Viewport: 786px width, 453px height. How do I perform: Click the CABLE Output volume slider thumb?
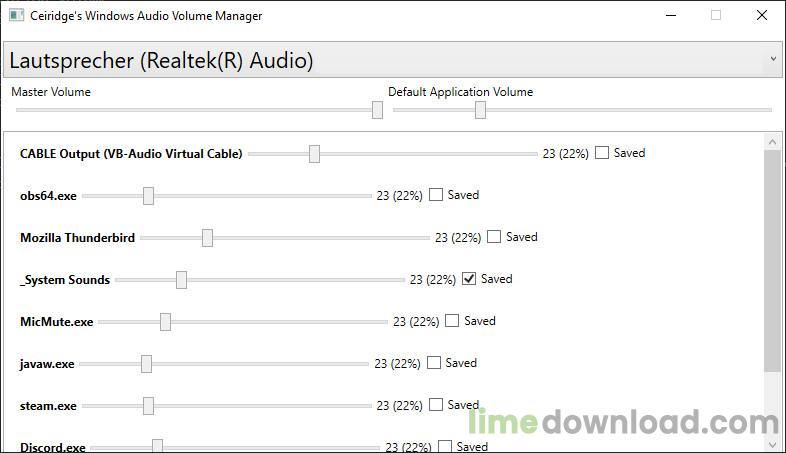[314, 153]
